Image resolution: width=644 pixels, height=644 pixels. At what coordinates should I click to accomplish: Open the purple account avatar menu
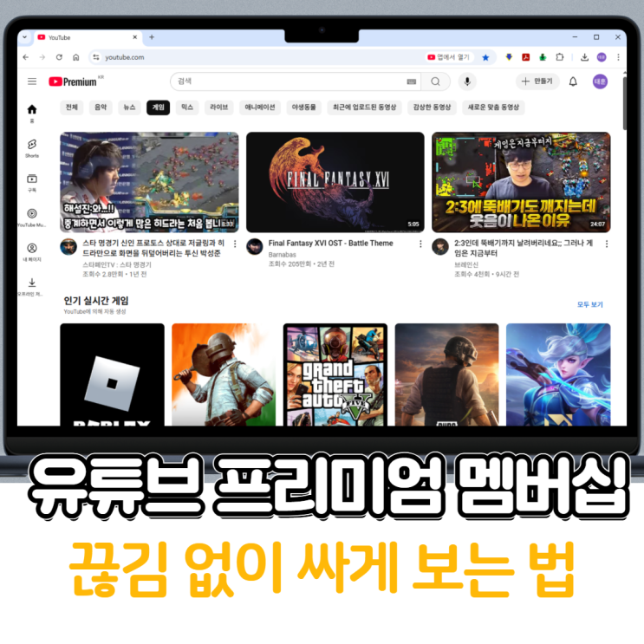tap(600, 81)
